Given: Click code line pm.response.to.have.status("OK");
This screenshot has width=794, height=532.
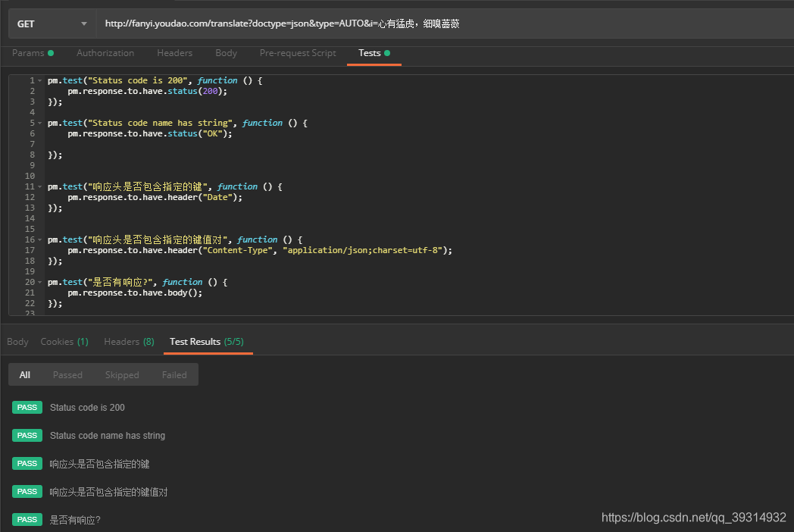Looking at the screenshot, I should click(150, 134).
